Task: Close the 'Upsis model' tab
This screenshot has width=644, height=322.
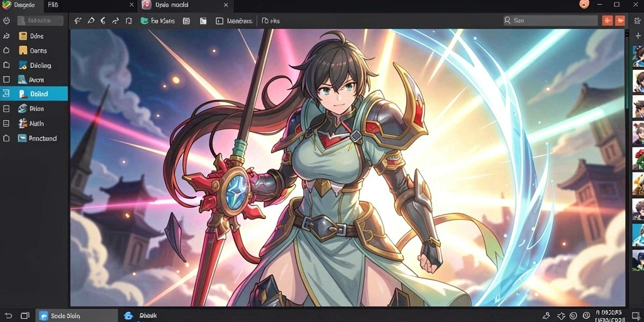Action: (226, 5)
